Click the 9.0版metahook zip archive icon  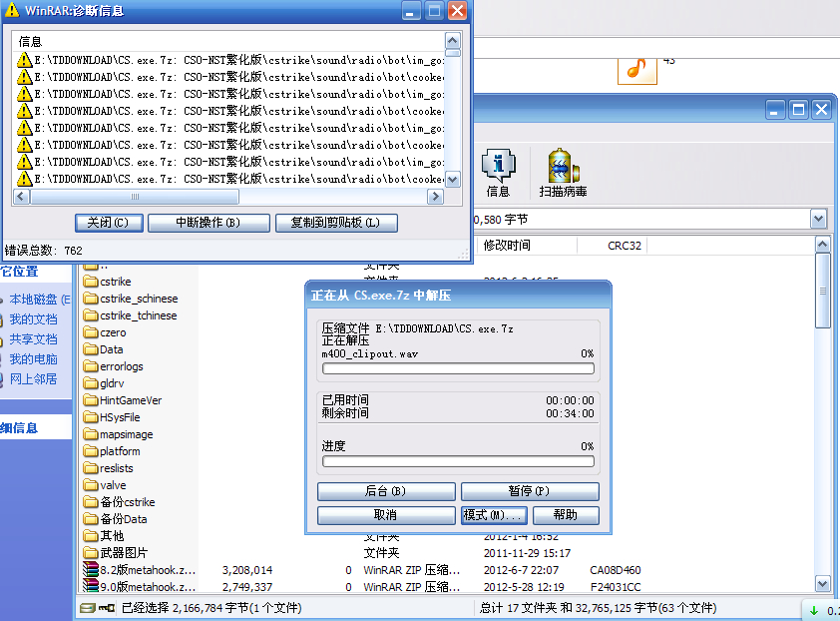tap(91, 586)
